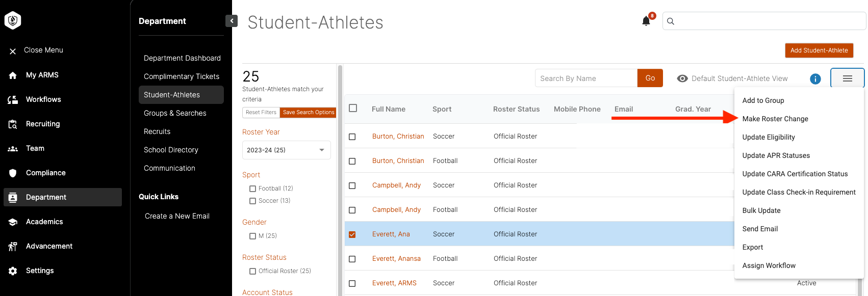The image size is (868, 296).
Task: Open Everett, Ana profile link
Action: 391,234
